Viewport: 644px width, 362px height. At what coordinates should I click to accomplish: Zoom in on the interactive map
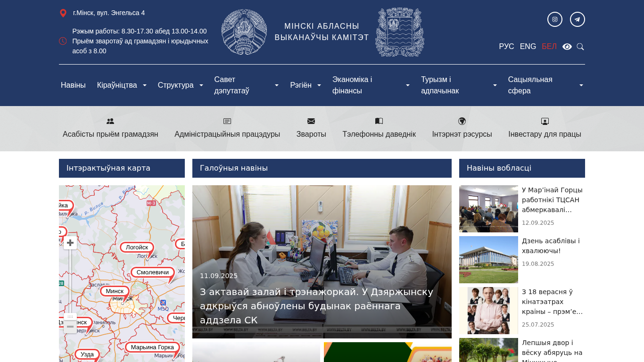[x=70, y=243]
